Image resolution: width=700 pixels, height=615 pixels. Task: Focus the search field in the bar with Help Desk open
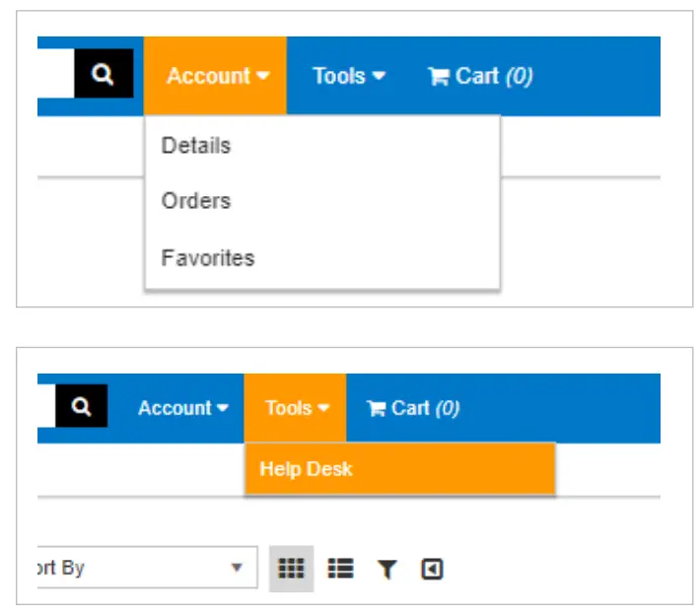(x=46, y=407)
